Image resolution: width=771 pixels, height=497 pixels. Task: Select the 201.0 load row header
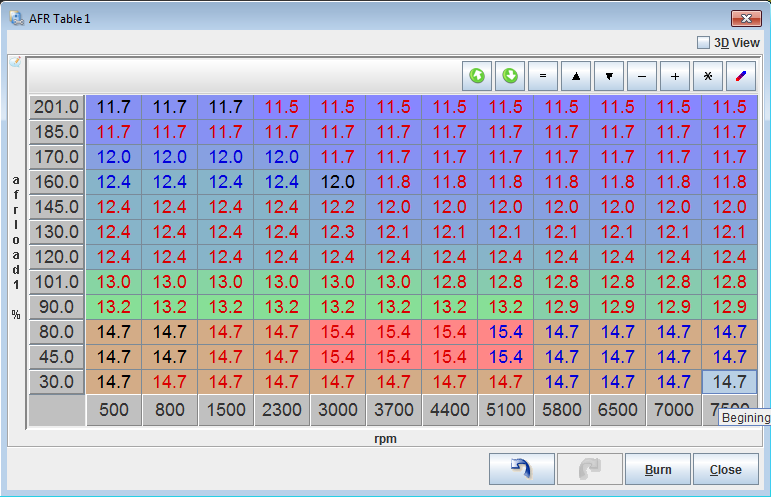coord(56,107)
